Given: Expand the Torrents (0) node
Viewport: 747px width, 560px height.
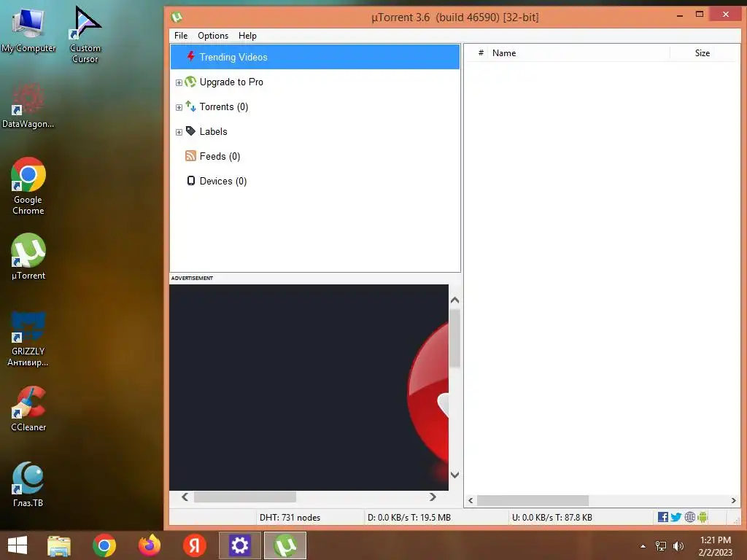Looking at the screenshot, I should (x=179, y=107).
